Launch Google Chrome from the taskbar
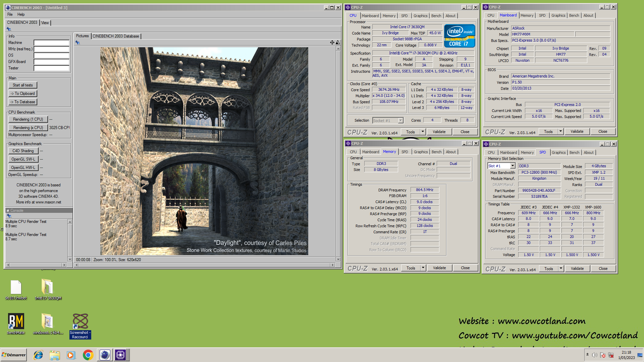 pos(88,355)
